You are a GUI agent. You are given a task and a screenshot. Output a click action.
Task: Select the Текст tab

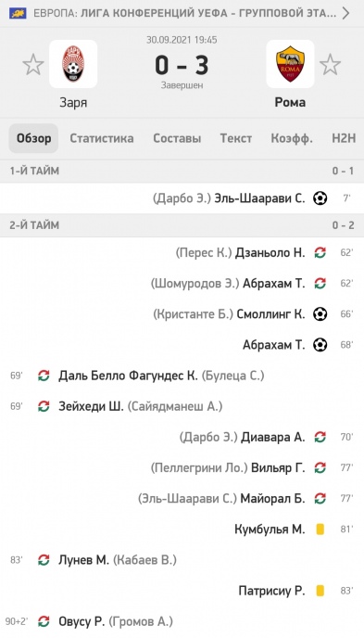(x=236, y=138)
